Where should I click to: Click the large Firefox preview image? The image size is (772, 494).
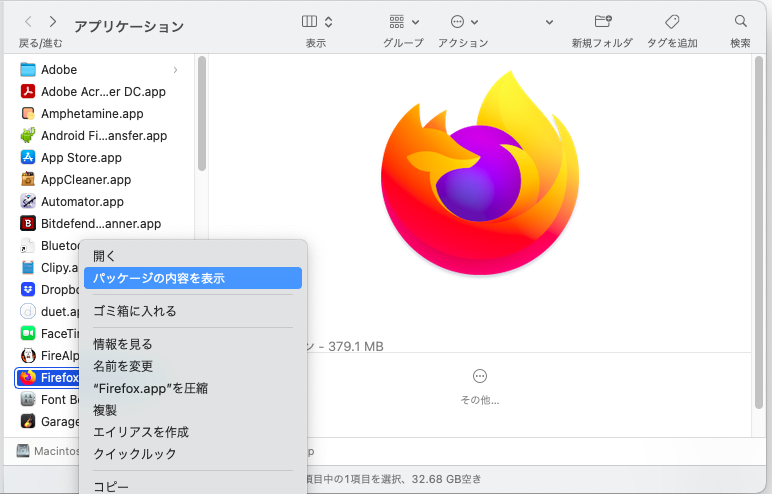(480, 172)
